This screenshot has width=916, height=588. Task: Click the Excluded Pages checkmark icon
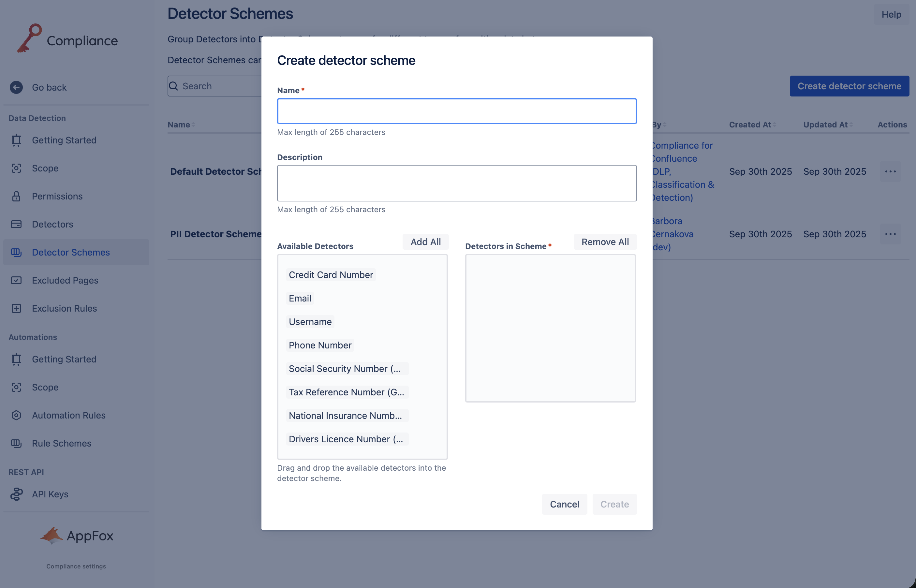(16, 280)
